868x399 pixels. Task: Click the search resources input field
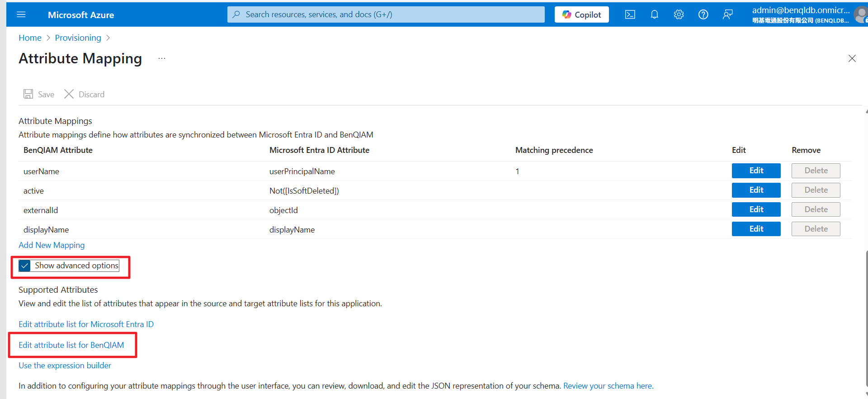coord(386,14)
